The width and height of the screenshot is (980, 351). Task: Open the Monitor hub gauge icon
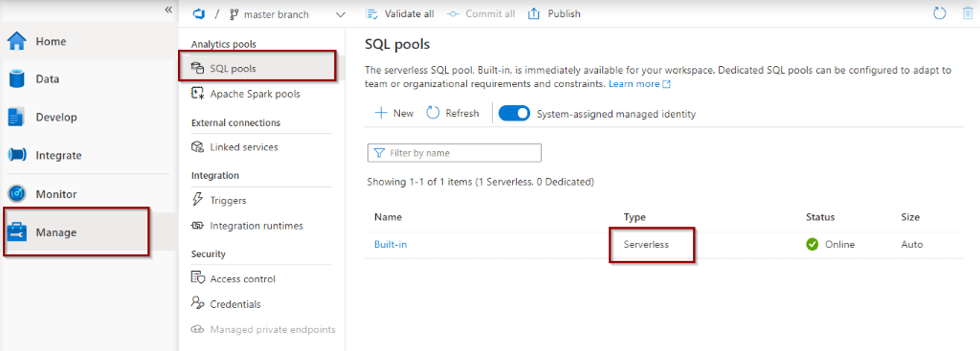click(x=17, y=194)
